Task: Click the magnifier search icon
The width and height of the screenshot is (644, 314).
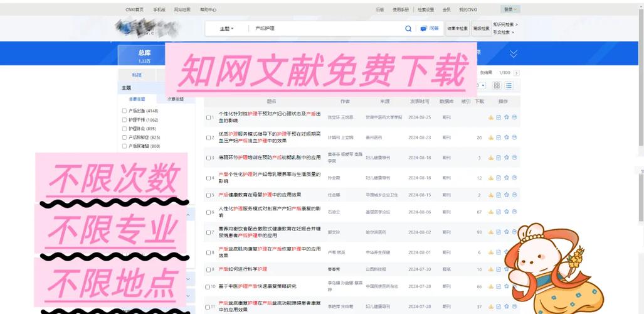Action: tap(408, 29)
